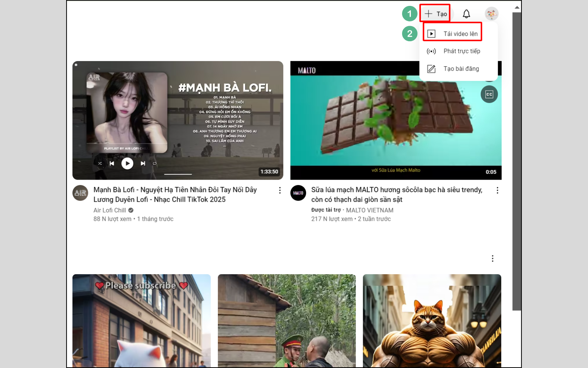Click the Tạo create button
588x368 pixels.
(x=436, y=14)
